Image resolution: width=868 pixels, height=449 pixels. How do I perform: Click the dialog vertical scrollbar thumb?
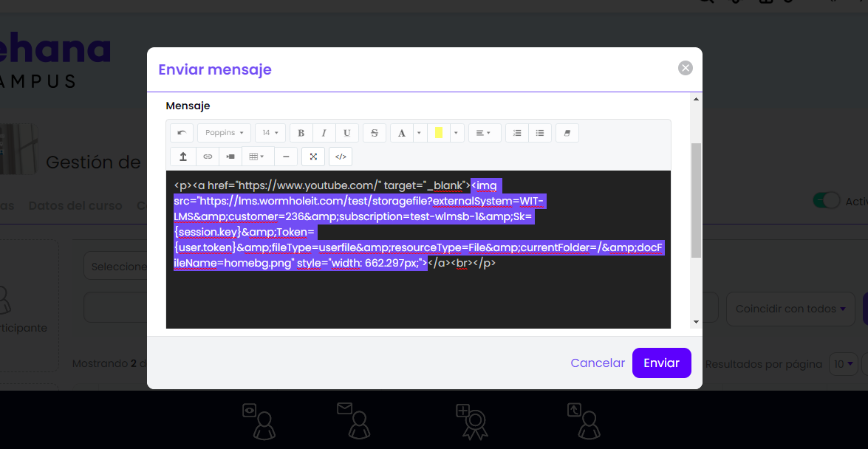click(x=696, y=200)
